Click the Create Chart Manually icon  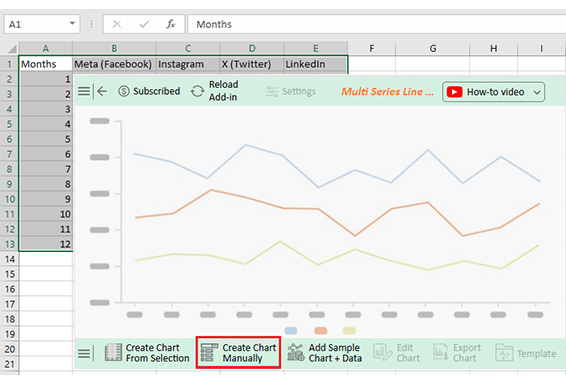[209, 353]
